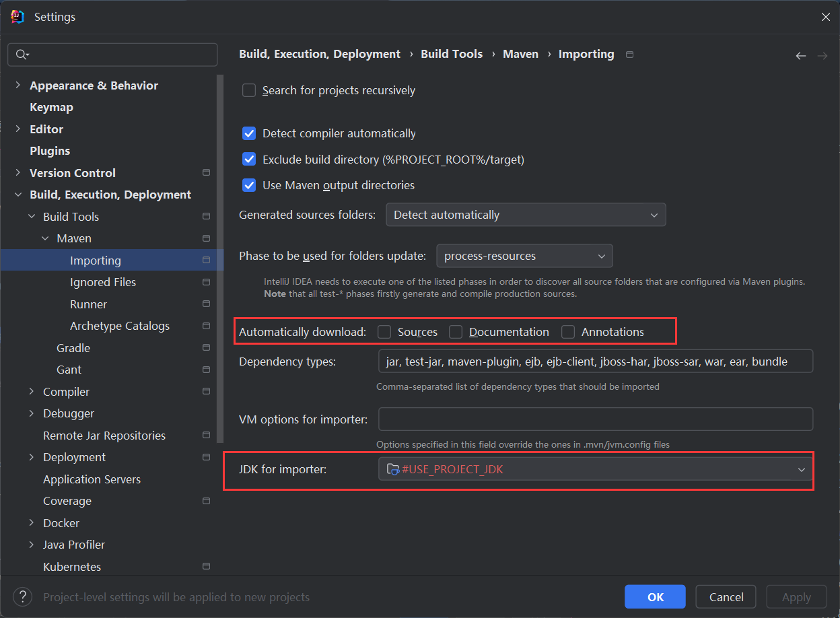The height and width of the screenshot is (618, 840).
Task: Click the OK button
Action: [x=655, y=597]
